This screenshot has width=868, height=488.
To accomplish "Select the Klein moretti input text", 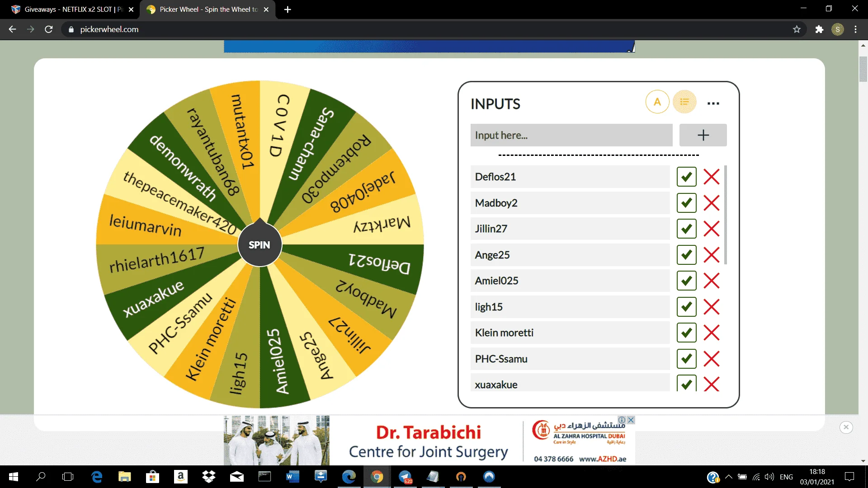I will [x=570, y=333].
